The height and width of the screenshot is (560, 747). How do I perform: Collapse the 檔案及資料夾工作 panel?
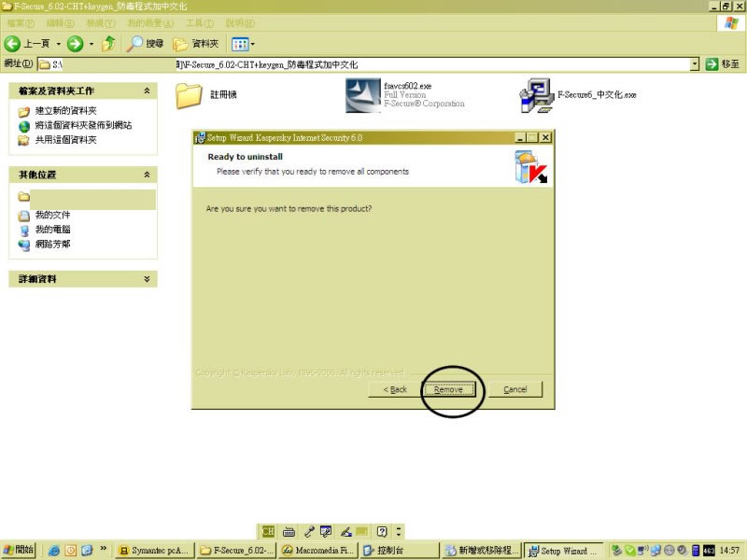tap(147, 91)
